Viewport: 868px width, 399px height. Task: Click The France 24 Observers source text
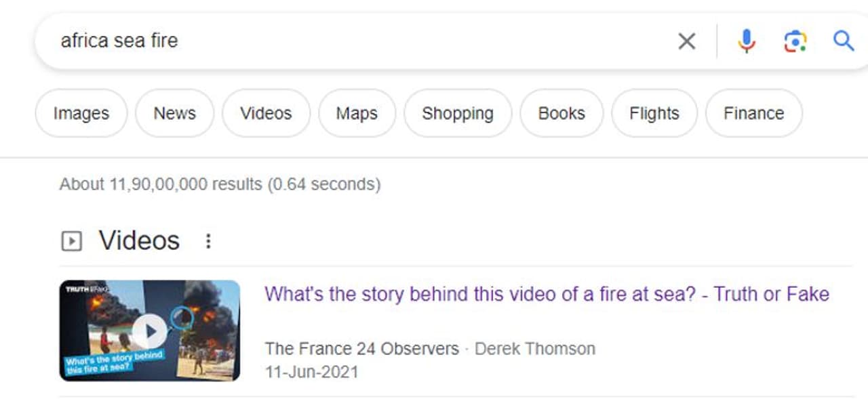tap(361, 349)
